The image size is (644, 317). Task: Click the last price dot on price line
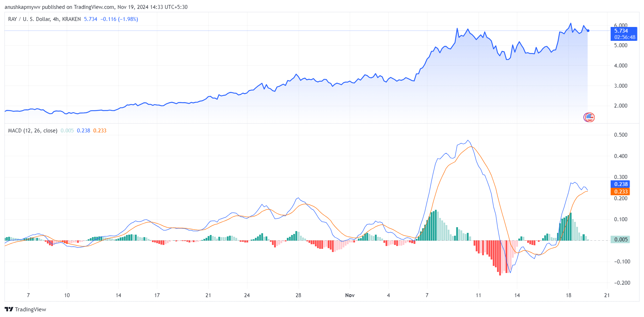pos(588,31)
